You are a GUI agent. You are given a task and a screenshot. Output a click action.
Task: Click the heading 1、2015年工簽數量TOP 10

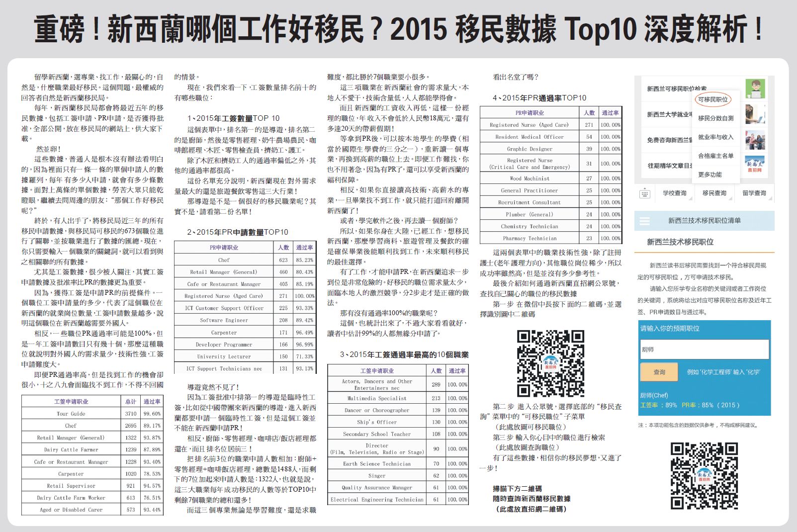[233, 118]
